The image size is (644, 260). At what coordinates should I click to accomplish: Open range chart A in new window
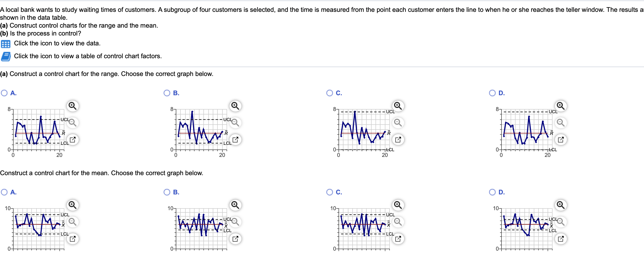click(x=72, y=140)
